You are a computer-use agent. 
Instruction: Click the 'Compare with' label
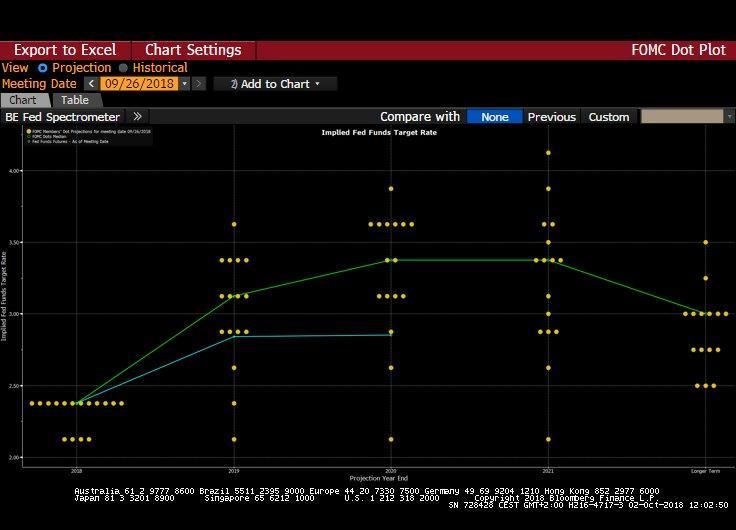pos(420,117)
